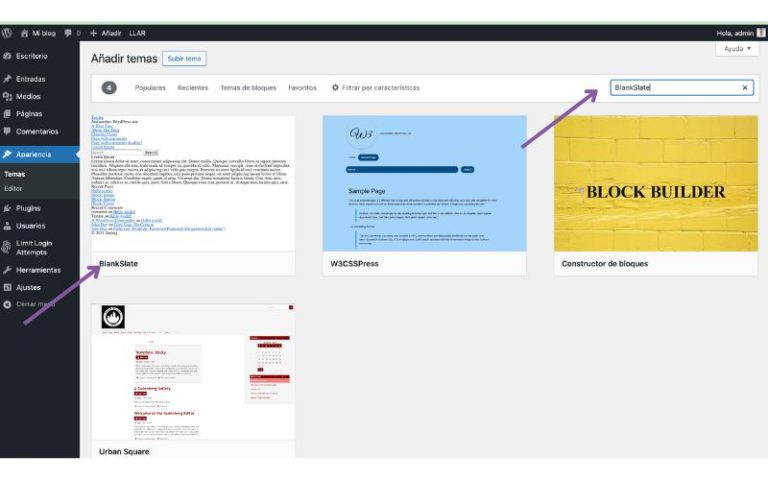Screen dimensions: 768x480
Task: Click the Usuarios user icon
Action: click(7, 226)
